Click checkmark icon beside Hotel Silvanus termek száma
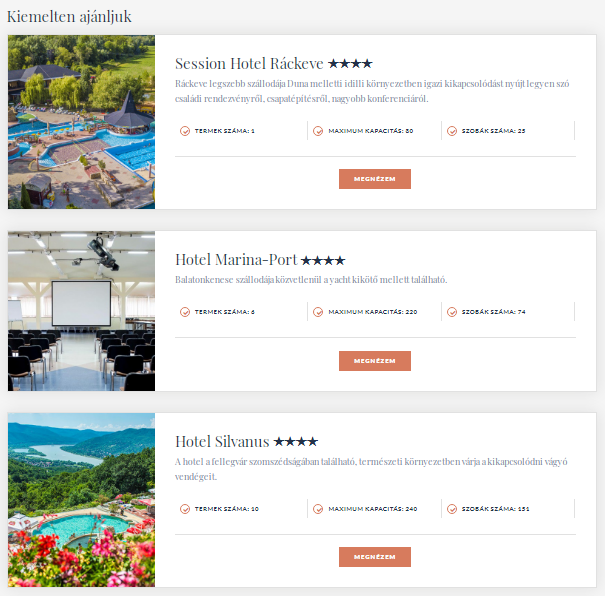The image size is (605, 596). point(185,509)
